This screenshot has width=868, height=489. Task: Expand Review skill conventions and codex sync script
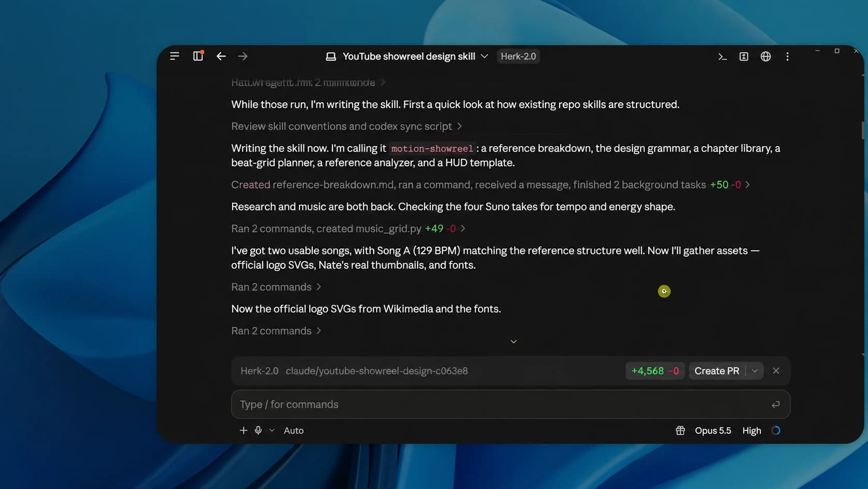(346, 126)
